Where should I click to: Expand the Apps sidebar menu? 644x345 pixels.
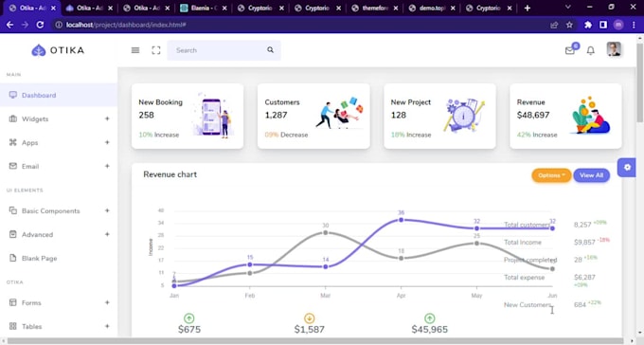pyautogui.click(x=59, y=142)
